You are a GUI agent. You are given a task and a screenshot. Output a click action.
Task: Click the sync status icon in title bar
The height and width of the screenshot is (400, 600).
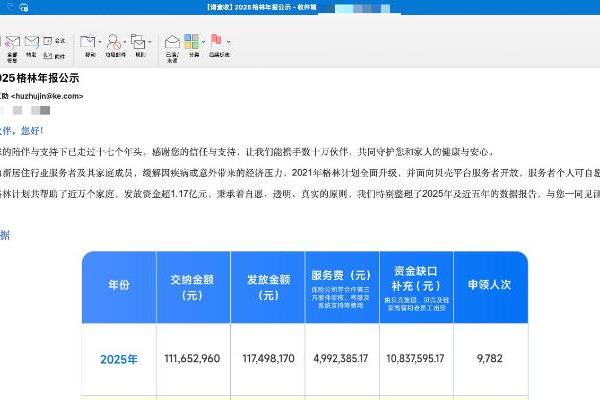tap(24, 7)
